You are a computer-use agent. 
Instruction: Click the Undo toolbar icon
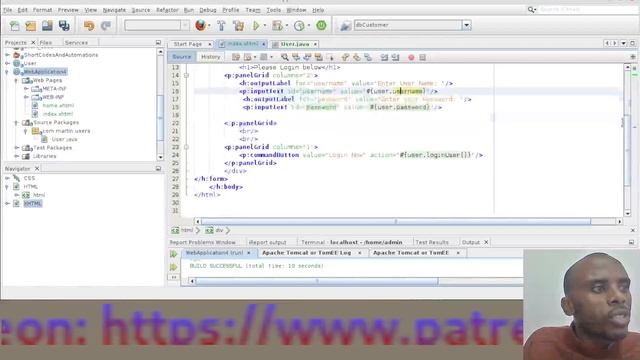pos(89,26)
